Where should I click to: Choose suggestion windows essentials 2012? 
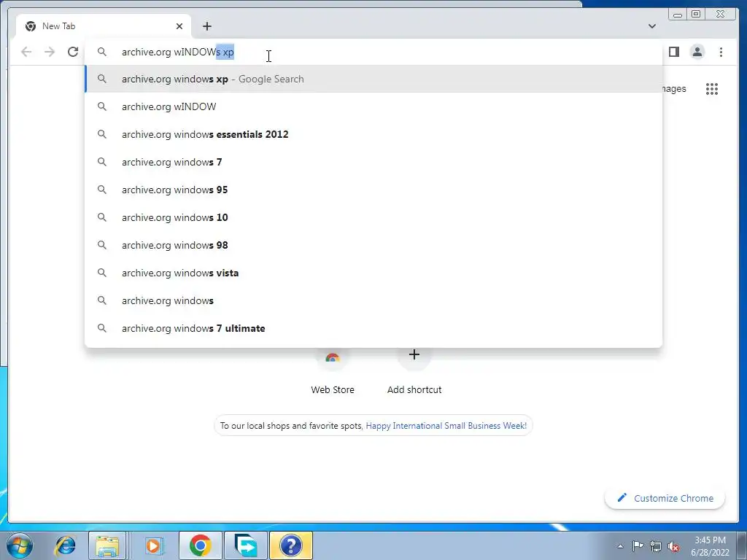point(373,134)
